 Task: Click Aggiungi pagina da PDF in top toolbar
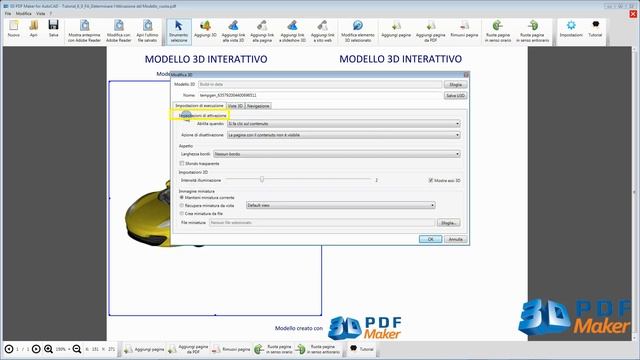coord(431,31)
